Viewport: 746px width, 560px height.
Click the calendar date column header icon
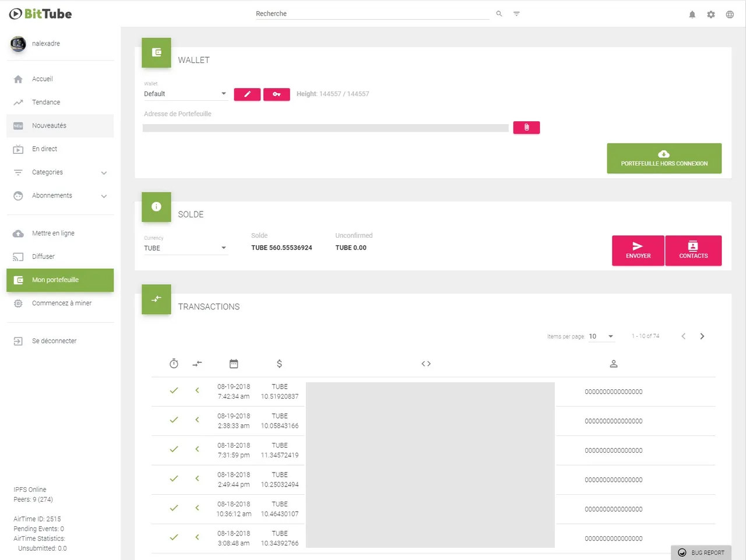[x=234, y=364]
